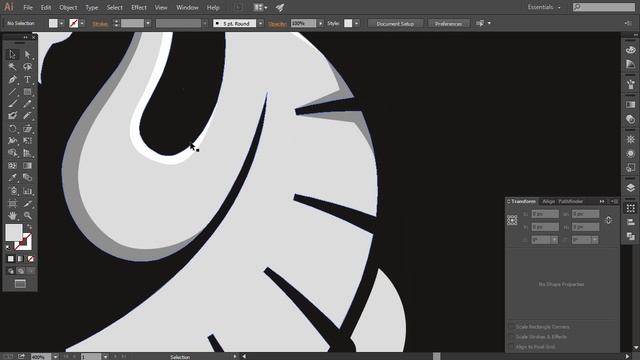Activate the Type tool
This screenshot has width=640, height=360.
(27, 80)
